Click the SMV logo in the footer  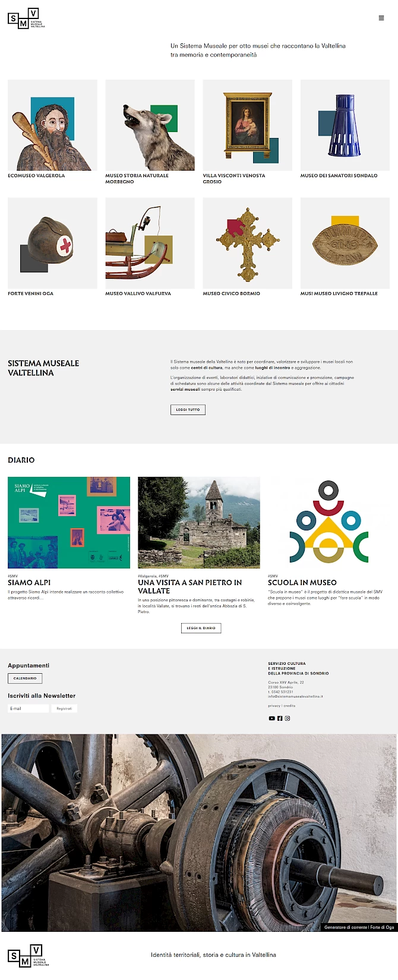[x=29, y=956]
